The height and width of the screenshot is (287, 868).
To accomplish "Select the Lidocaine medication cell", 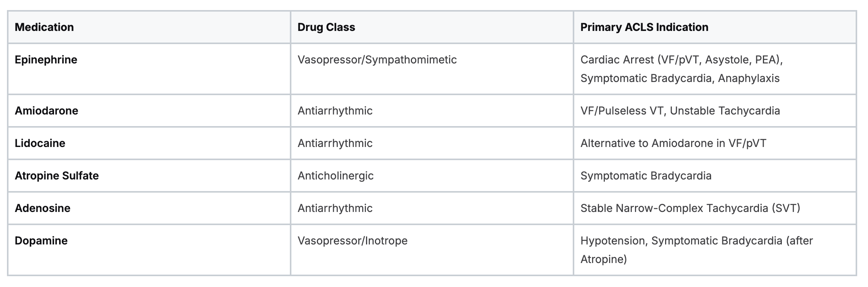I will point(40,143).
